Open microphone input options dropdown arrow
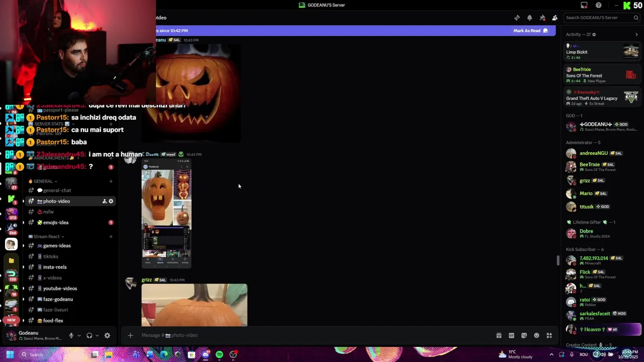 click(79, 335)
